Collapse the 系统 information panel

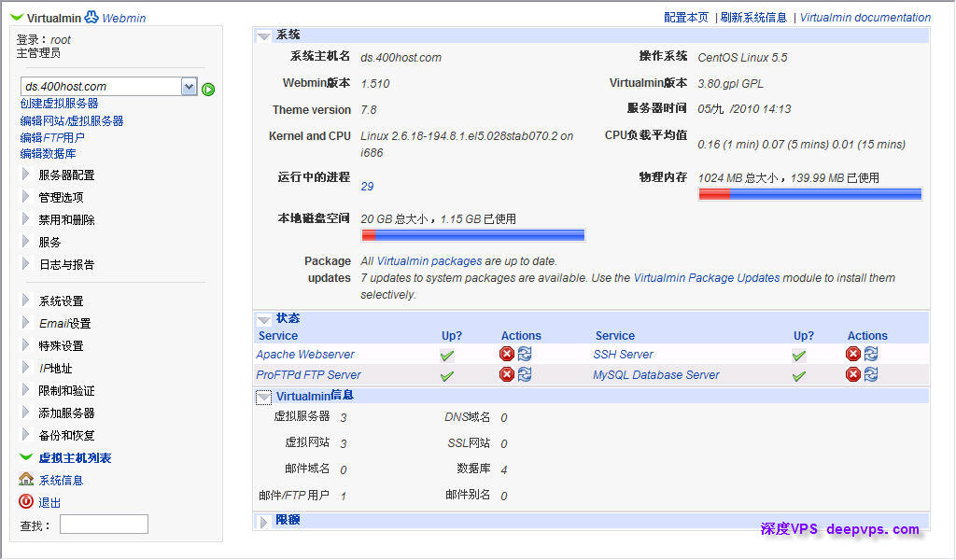(x=263, y=36)
